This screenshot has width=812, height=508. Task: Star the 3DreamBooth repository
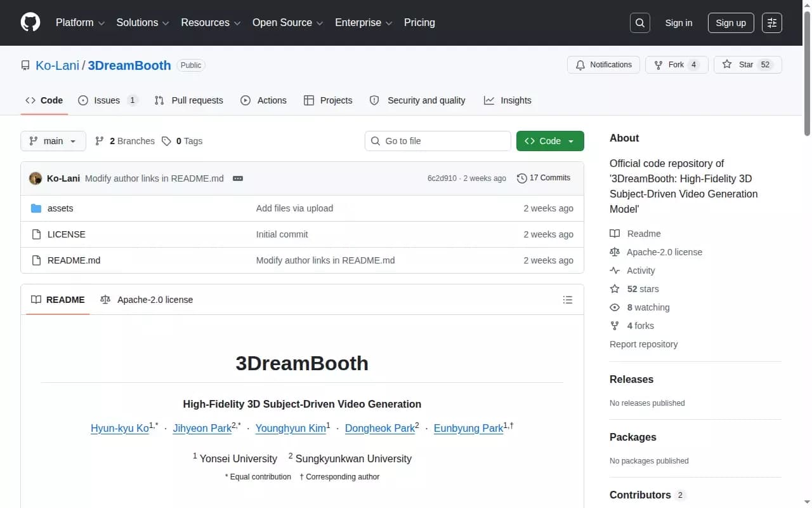(748, 65)
